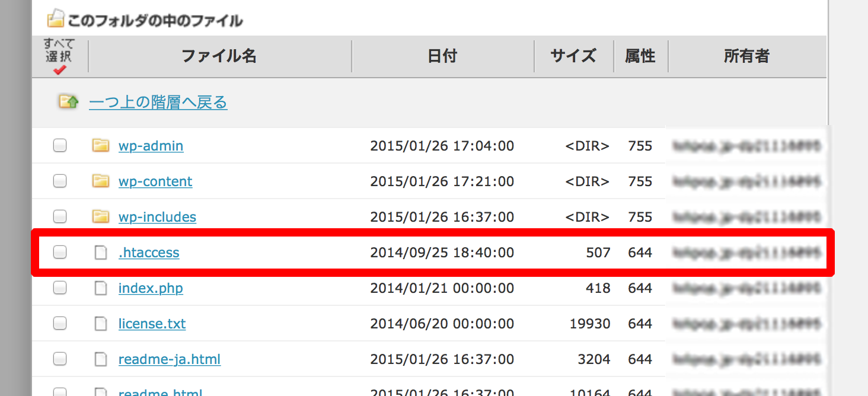Tick the checkbox for wp-admin
The width and height of the screenshot is (868, 396).
60,145
